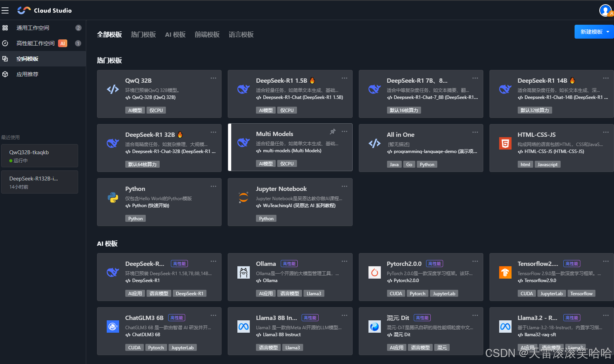The image size is (614, 364).
Task: Open more options on Ollama card
Action: 345,261
